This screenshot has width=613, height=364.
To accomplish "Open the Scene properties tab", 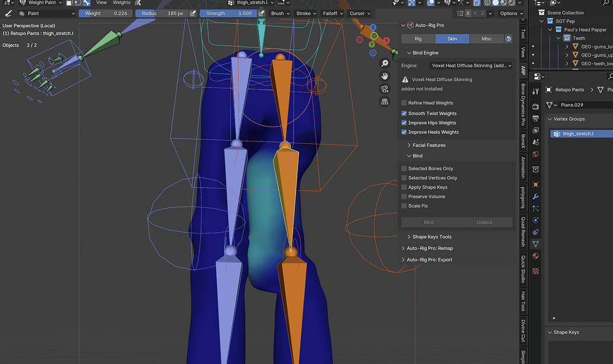I will click(535, 142).
